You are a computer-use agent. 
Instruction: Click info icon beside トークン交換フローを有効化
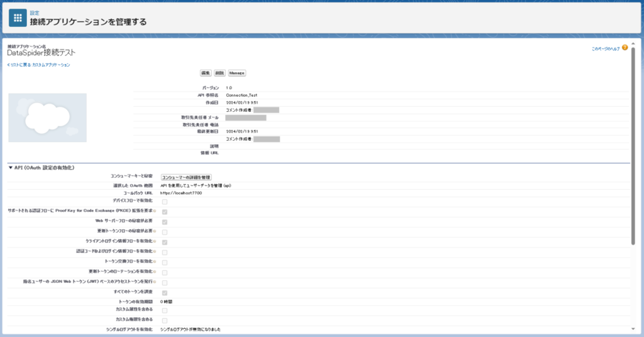pyautogui.click(x=154, y=261)
